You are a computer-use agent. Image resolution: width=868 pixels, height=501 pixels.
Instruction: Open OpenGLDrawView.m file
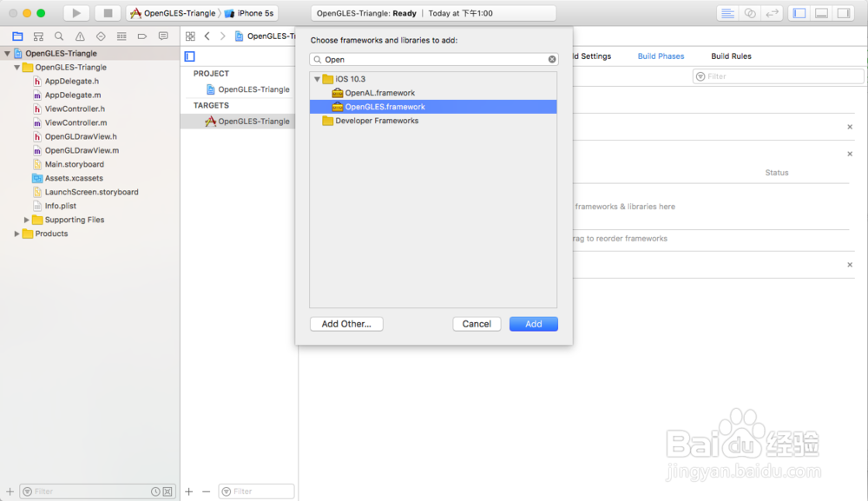pos(82,150)
